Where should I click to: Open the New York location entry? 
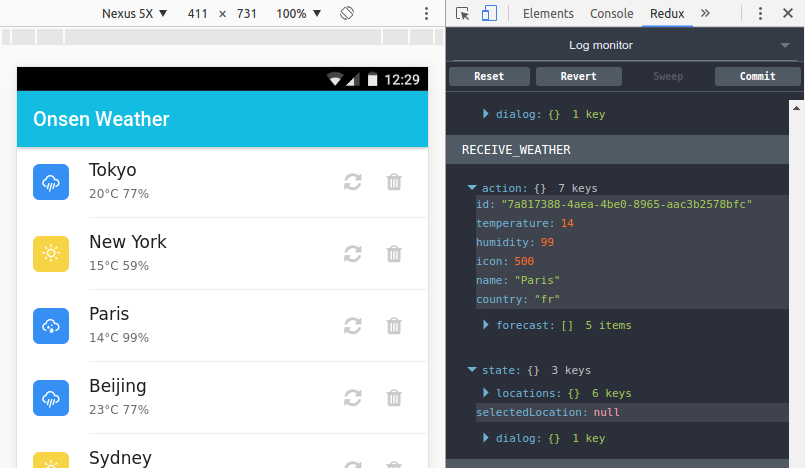pos(222,254)
